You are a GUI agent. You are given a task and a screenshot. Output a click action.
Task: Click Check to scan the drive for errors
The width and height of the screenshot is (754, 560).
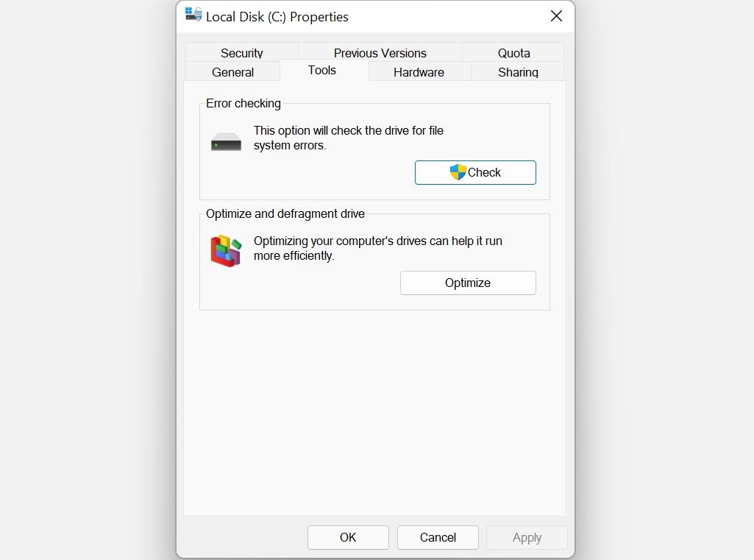[475, 172]
